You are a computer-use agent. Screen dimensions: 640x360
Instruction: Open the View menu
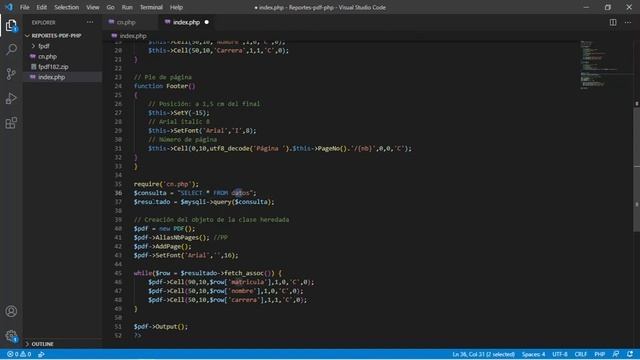[93, 7]
